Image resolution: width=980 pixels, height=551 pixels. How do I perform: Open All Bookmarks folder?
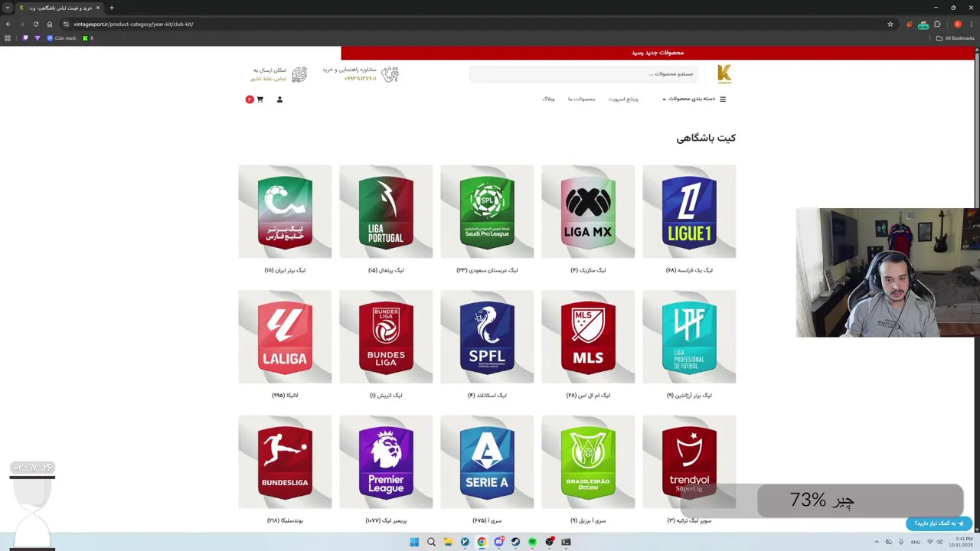tap(955, 38)
